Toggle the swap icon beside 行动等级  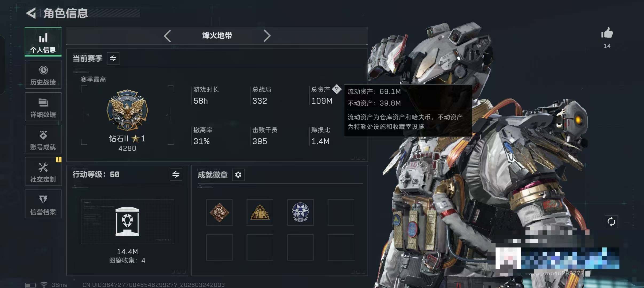176,174
